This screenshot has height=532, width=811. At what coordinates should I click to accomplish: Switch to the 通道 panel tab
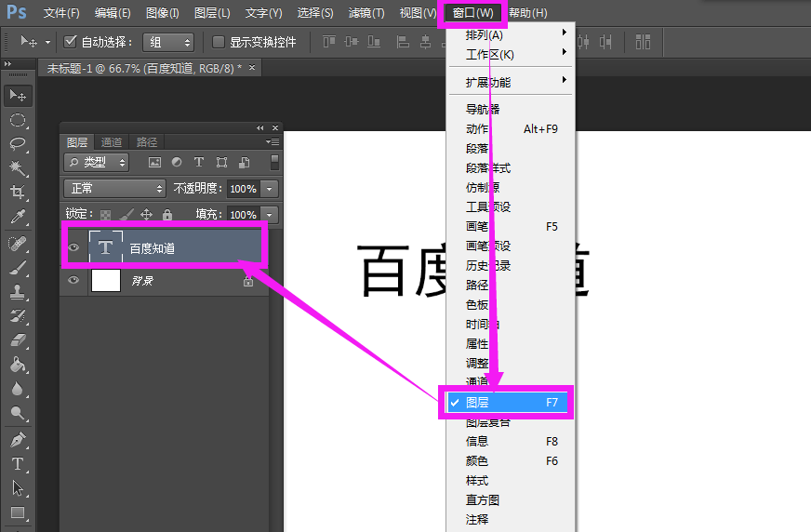click(x=112, y=142)
